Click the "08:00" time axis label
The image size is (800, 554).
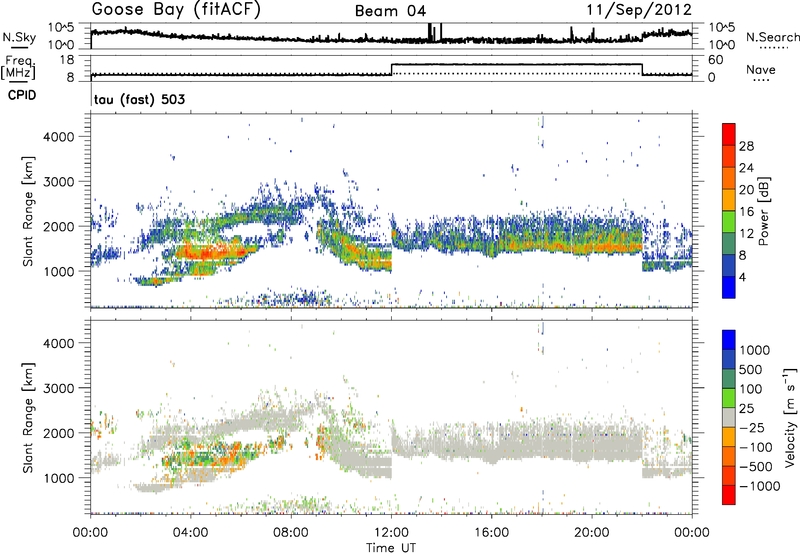[x=290, y=533]
